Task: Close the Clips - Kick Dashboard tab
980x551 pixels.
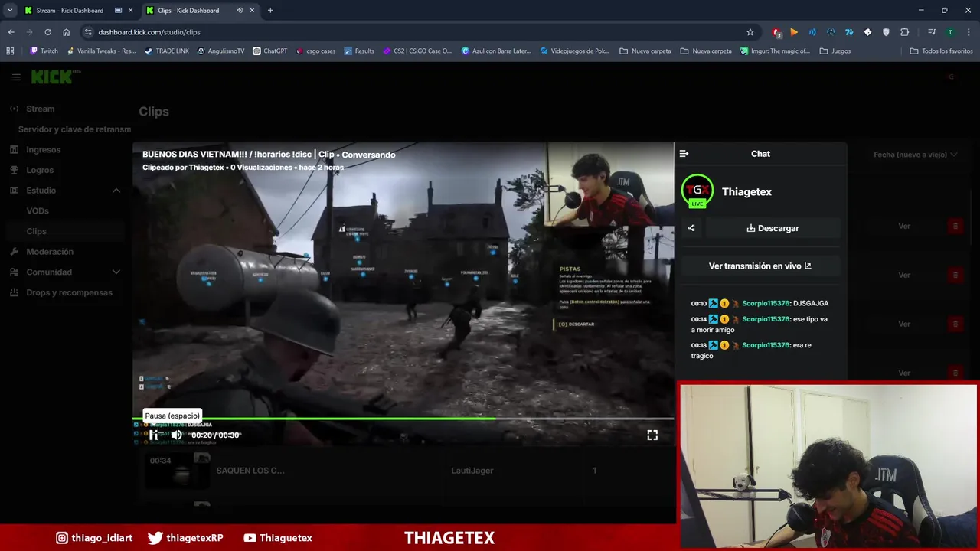Action: coord(252,11)
